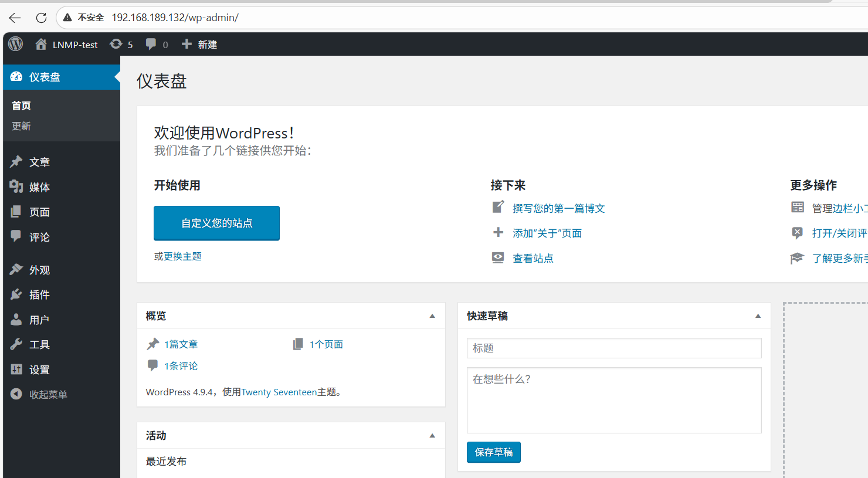Click the plus icon beside 添加"关于"页面
The height and width of the screenshot is (478, 868).
tap(498, 232)
